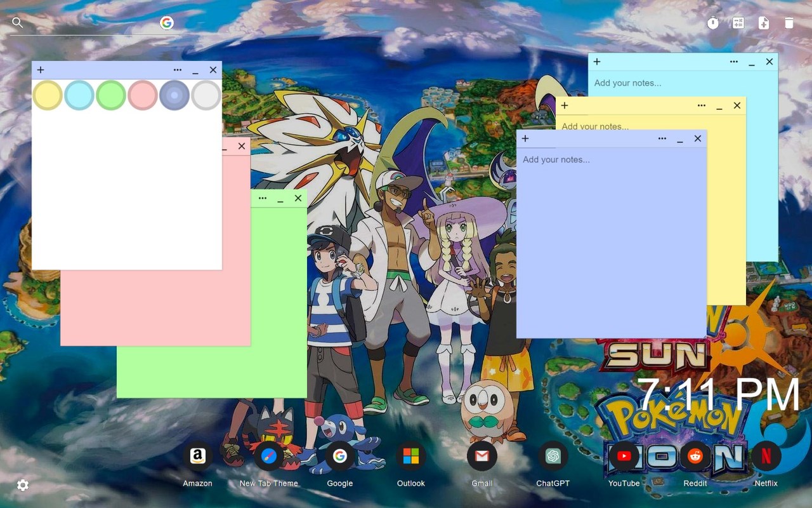The width and height of the screenshot is (812, 508).
Task: Create a new sticky note from the toolbar
Action: 764,23
